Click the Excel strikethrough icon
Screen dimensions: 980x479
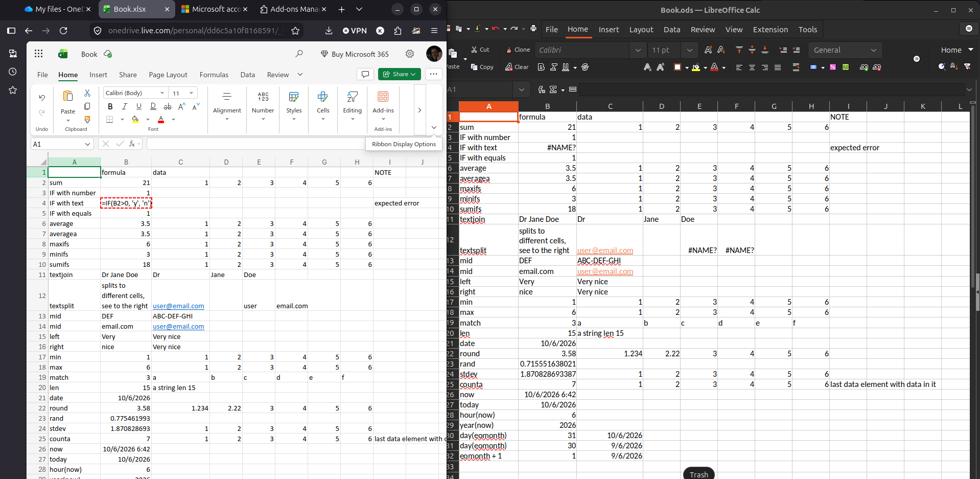(x=168, y=106)
